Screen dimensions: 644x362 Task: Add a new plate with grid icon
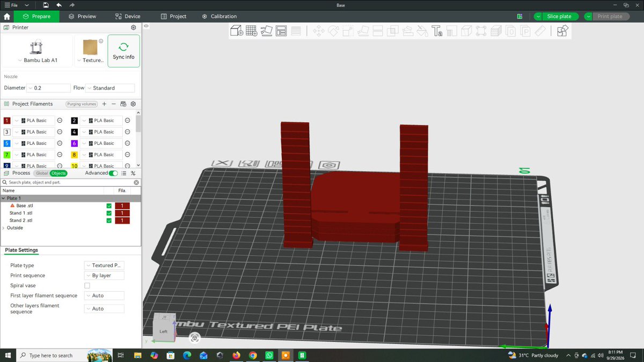click(252, 31)
